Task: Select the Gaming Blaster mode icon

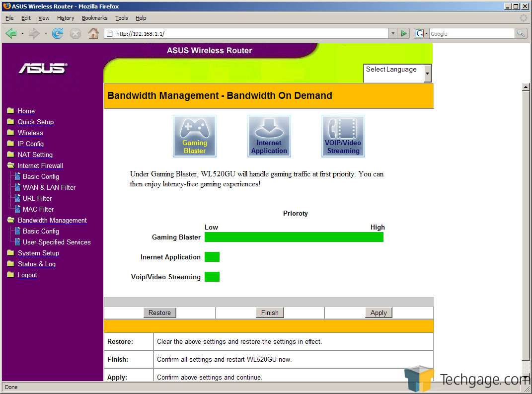Action: coord(194,136)
